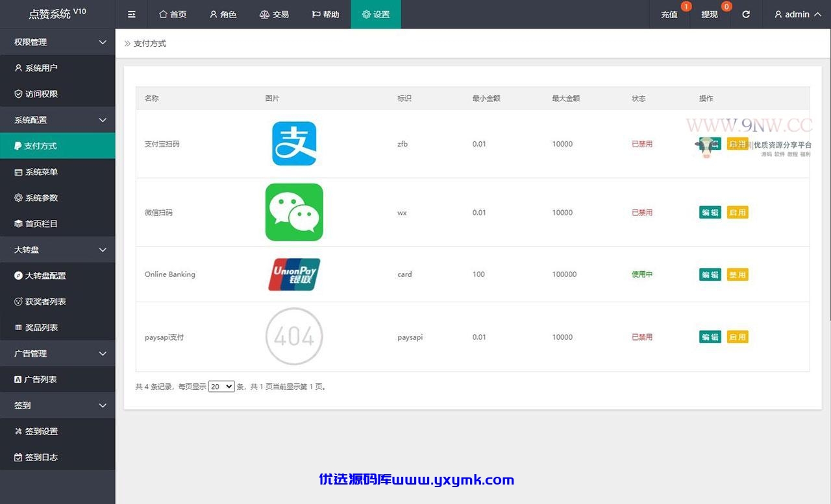Collapse the 大转盘 sidebar group
The width and height of the screenshot is (831, 504).
coord(58,250)
